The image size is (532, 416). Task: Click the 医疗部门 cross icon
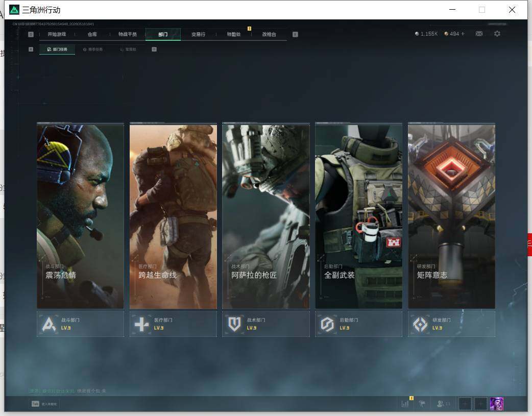(141, 325)
